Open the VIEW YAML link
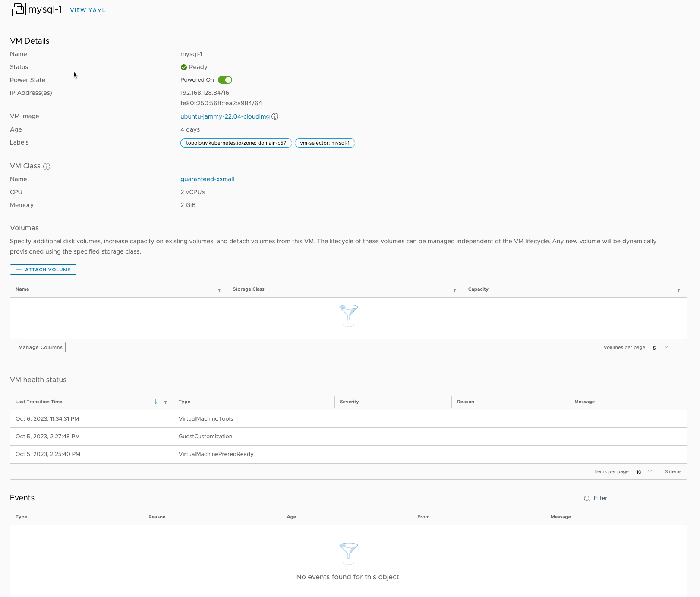Viewport: 700px width, 597px height. tap(88, 10)
